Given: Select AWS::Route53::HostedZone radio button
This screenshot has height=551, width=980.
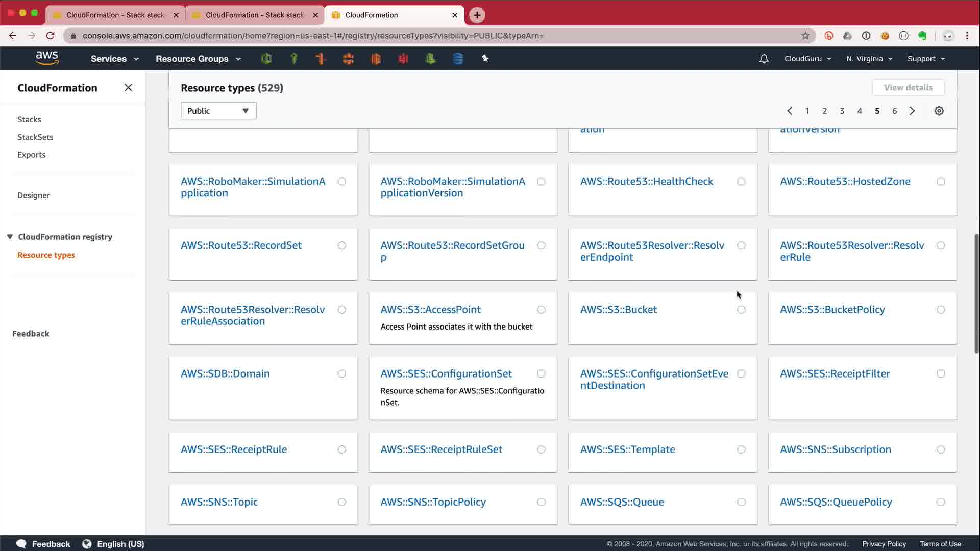Looking at the screenshot, I should tap(941, 182).
